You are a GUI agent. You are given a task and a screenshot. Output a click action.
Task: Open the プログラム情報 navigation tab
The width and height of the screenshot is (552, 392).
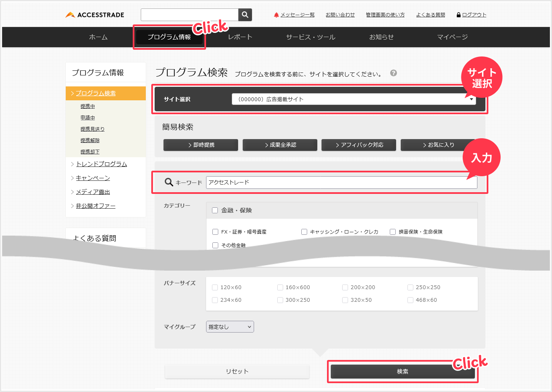pos(169,37)
